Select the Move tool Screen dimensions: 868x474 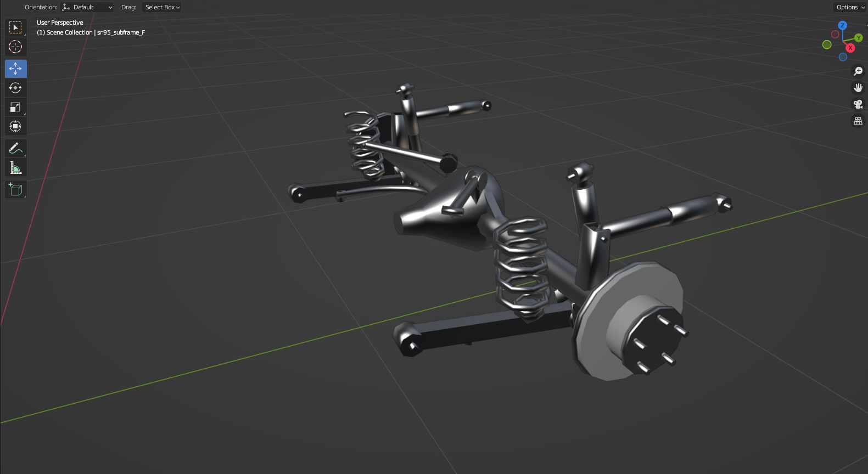click(x=15, y=69)
